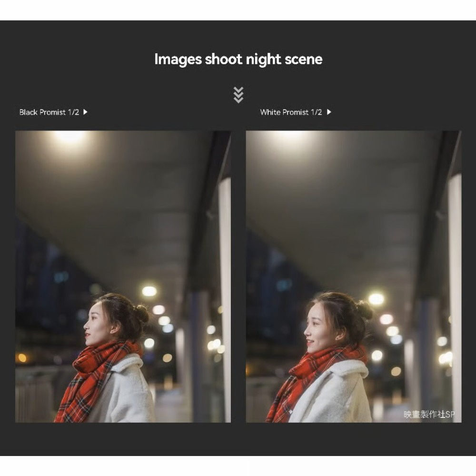Click the "Black Promist 1/2" label
Viewport: 476px width, 476px height.
tap(49, 112)
